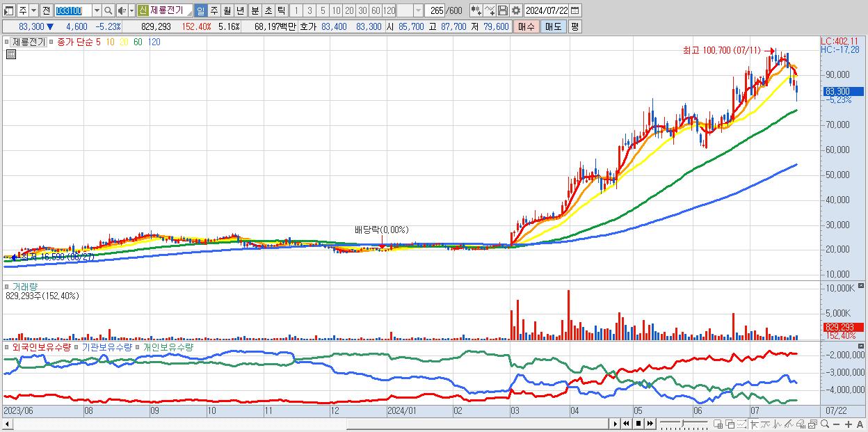Open the dropdown arrow next to 주 at top-left
868x432 pixels.
[x=33, y=10]
